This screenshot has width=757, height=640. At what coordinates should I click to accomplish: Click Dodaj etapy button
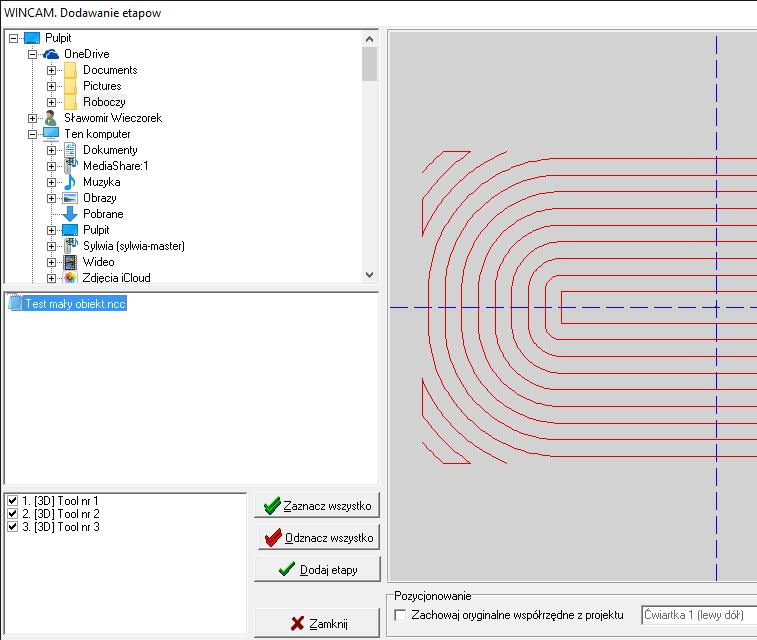tap(317, 570)
